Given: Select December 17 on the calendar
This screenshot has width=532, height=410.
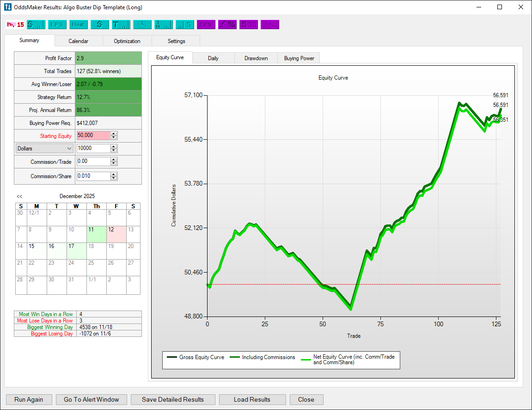Looking at the screenshot, I should click(76, 251).
